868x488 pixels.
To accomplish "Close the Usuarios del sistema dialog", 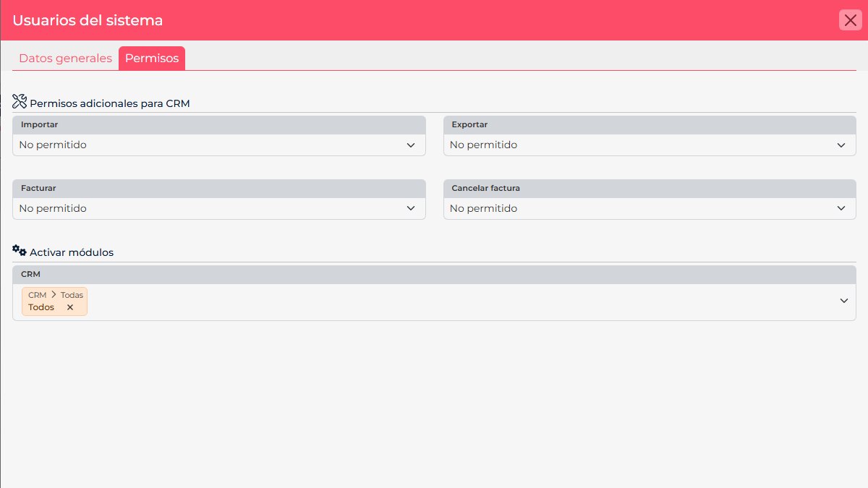I will click(850, 20).
